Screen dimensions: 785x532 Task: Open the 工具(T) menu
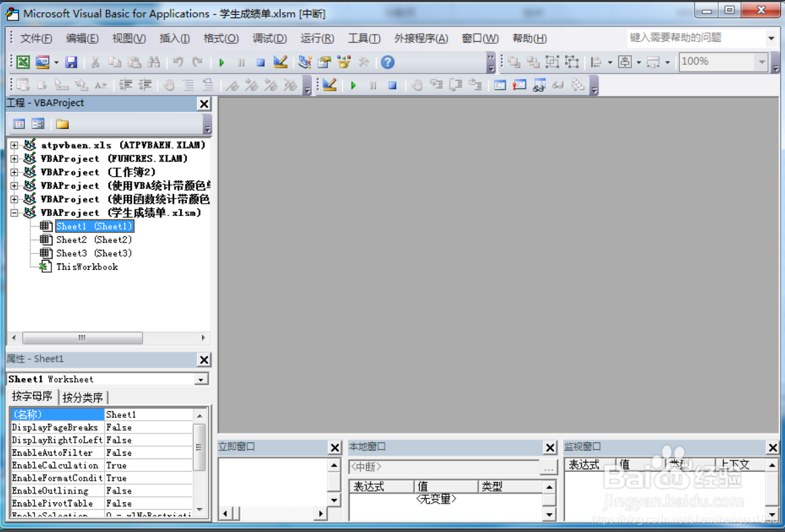coord(364,38)
